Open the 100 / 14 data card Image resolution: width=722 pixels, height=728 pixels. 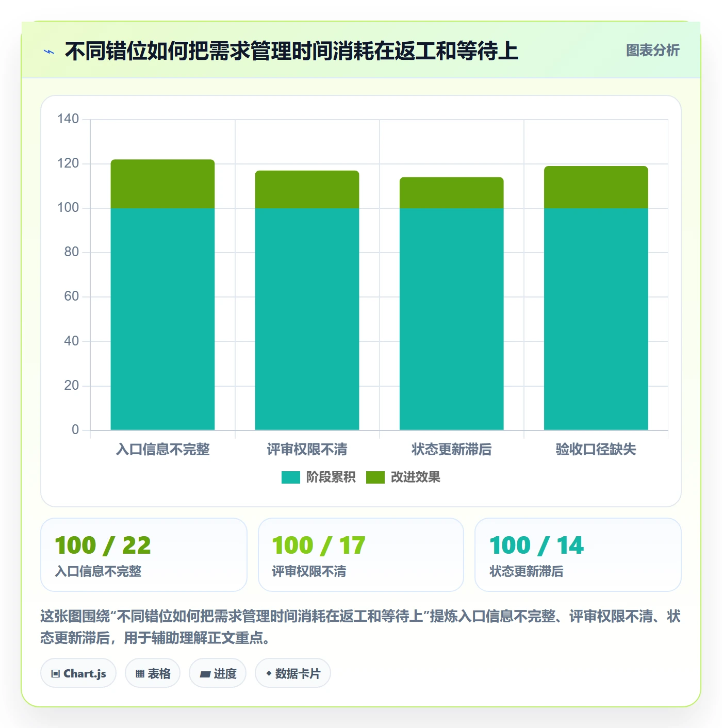click(578, 555)
